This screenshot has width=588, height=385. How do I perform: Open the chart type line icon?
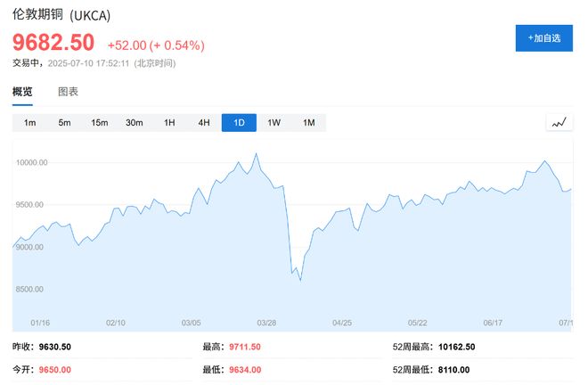click(x=559, y=122)
